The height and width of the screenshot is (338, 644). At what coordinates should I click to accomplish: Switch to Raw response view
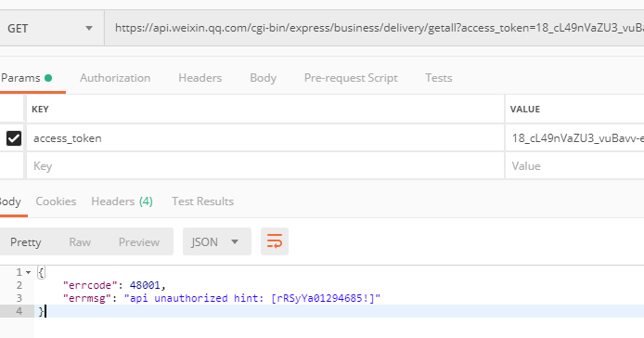click(80, 242)
